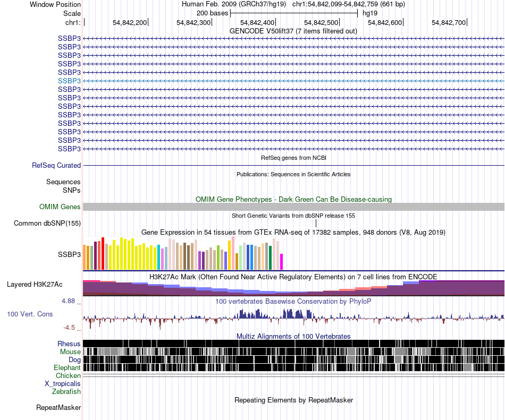505x420 pixels.
Task: Click the GTEx 'Gene Expression in 54 tissues' title
Action: coord(293,232)
